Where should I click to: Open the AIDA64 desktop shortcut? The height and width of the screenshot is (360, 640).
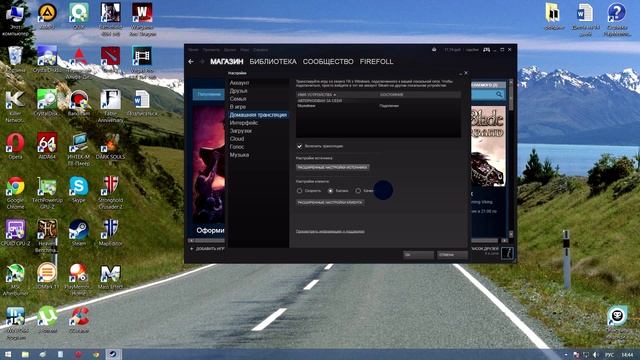[x=47, y=145]
